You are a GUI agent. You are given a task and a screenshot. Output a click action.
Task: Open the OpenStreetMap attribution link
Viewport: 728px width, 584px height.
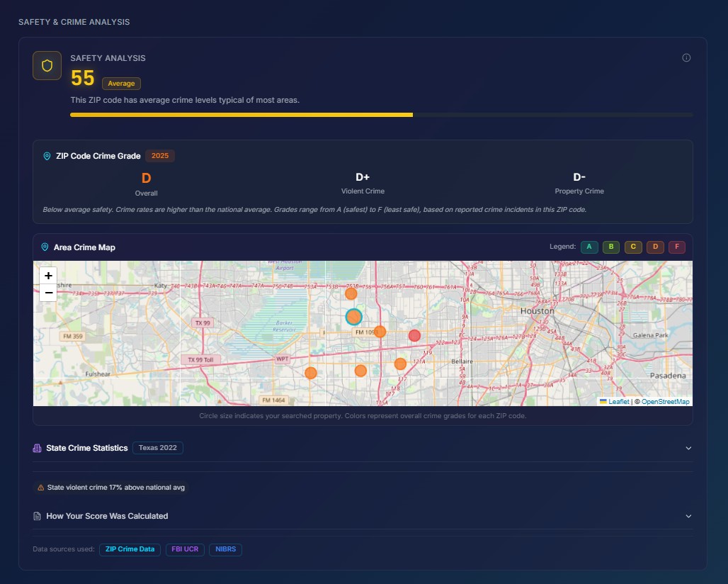(x=664, y=401)
